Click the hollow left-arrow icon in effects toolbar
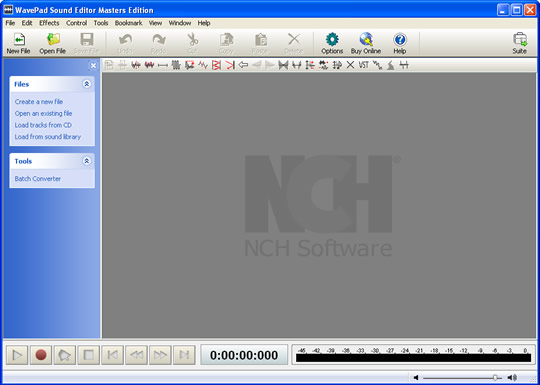Image resolution: width=540 pixels, height=385 pixels. click(243, 65)
